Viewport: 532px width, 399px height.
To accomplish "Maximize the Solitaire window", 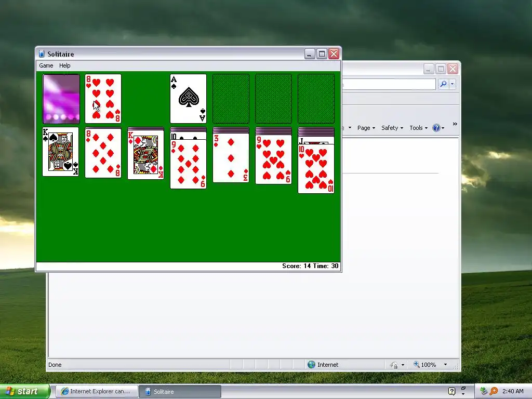I will pyautogui.click(x=322, y=54).
